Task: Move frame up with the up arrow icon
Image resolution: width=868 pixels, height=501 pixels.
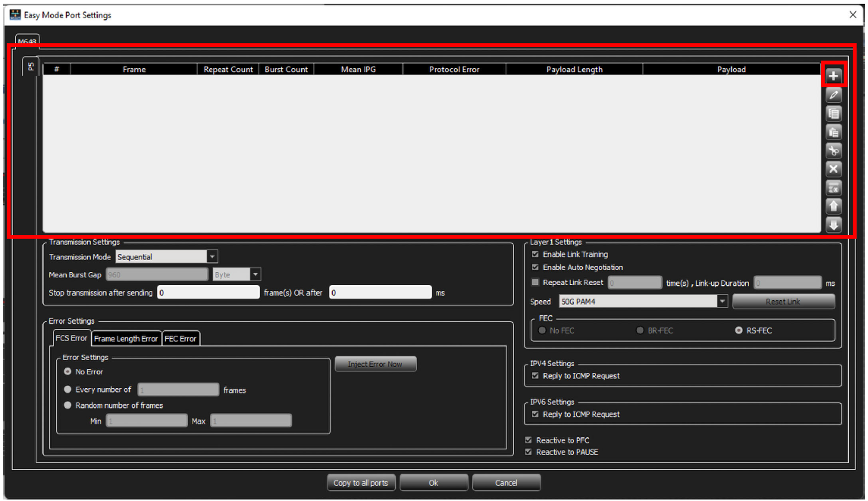Action: (834, 206)
